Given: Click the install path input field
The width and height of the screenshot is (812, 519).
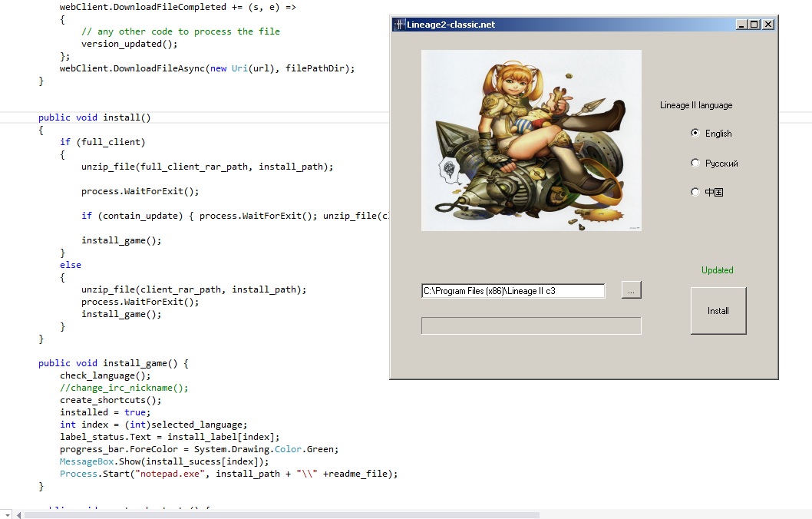Looking at the screenshot, I should tap(513, 291).
